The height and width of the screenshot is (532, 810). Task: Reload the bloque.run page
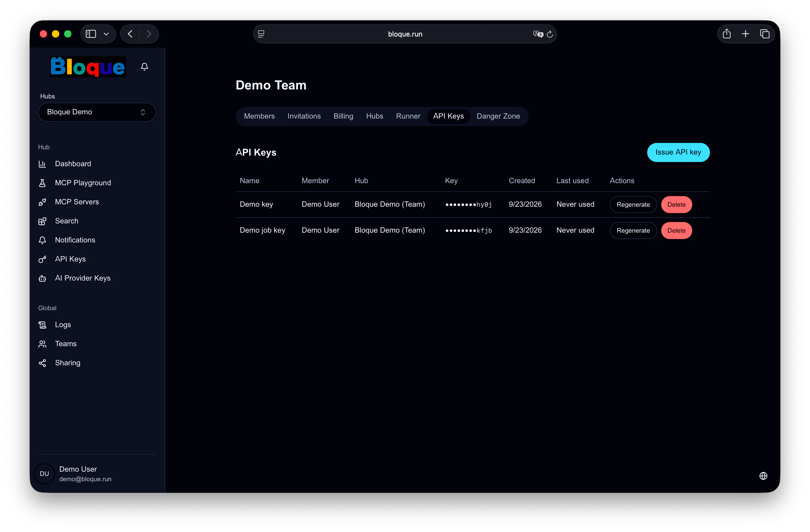(x=550, y=34)
